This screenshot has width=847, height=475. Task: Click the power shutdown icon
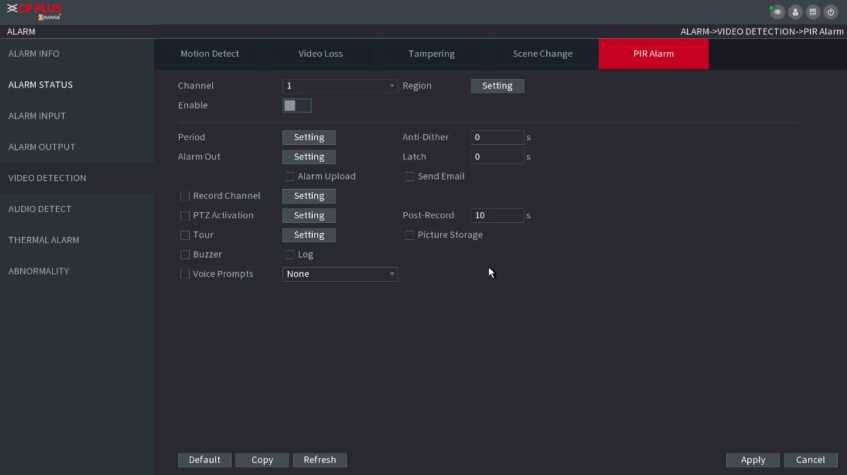[x=830, y=12]
